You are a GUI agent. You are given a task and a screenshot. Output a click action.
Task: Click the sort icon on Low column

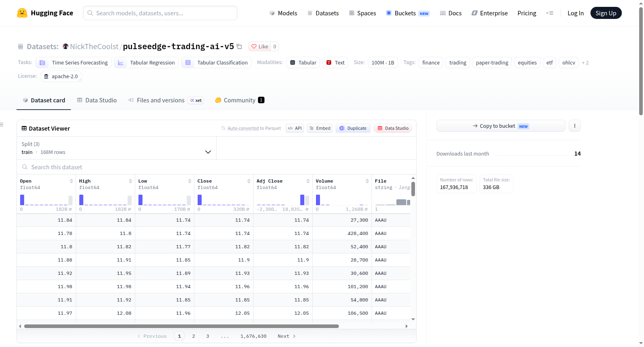coord(190,181)
